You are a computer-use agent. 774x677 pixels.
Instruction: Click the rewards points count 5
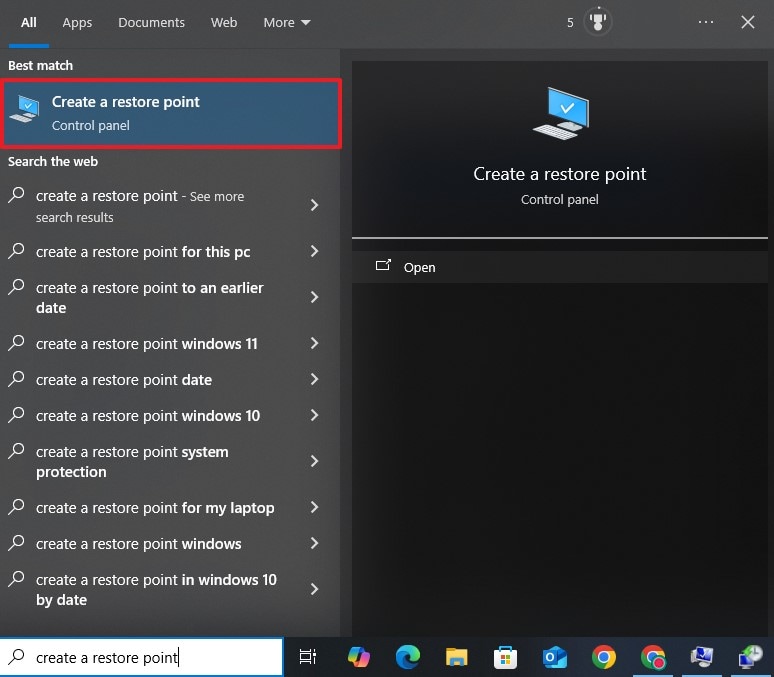[570, 23]
